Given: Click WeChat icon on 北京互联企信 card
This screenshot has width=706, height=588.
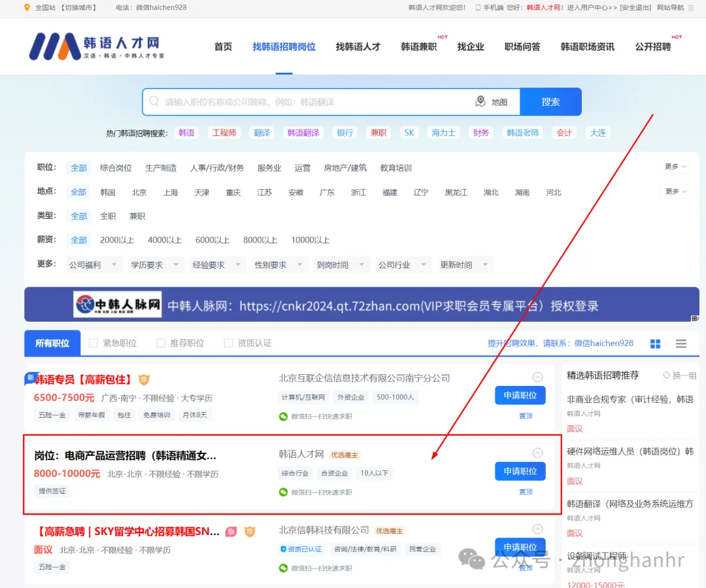Looking at the screenshot, I should [283, 417].
